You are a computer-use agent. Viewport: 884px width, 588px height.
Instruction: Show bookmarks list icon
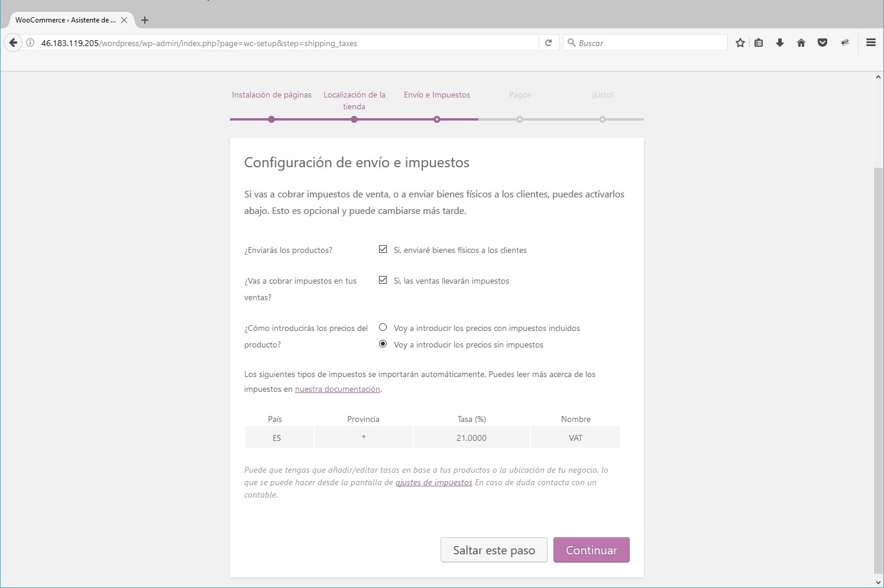pos(759,43)
